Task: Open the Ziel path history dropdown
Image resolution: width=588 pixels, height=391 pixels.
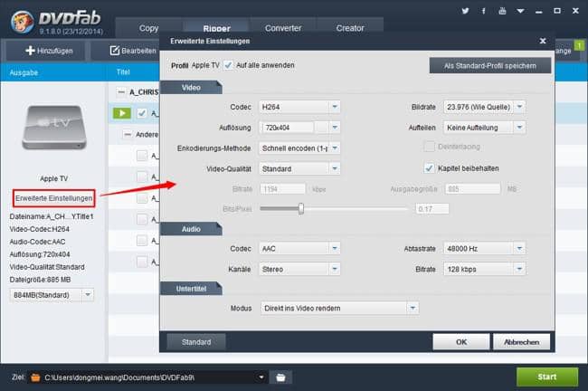Action: coord(261,377)
